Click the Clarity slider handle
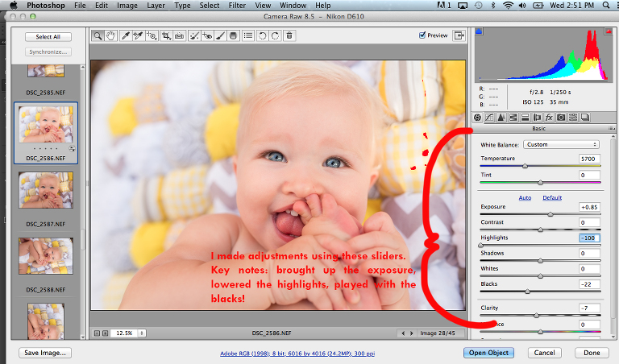 coord(536,315)
